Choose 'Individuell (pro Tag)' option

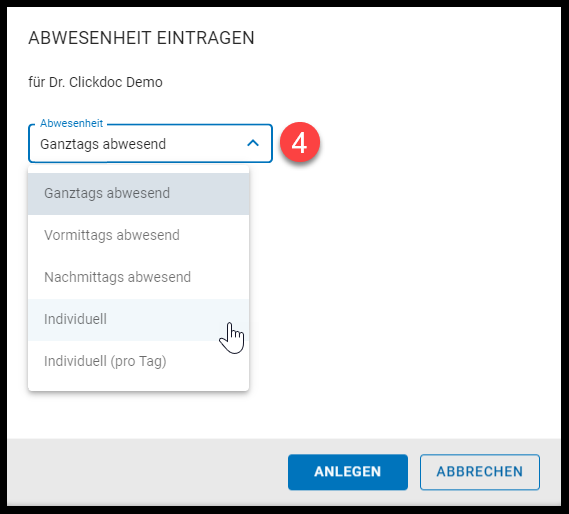(138, 362)
